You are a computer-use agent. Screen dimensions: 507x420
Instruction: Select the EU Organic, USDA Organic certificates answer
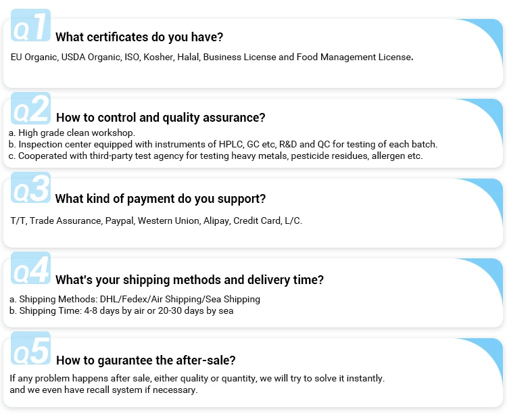(x=212, y=57)
